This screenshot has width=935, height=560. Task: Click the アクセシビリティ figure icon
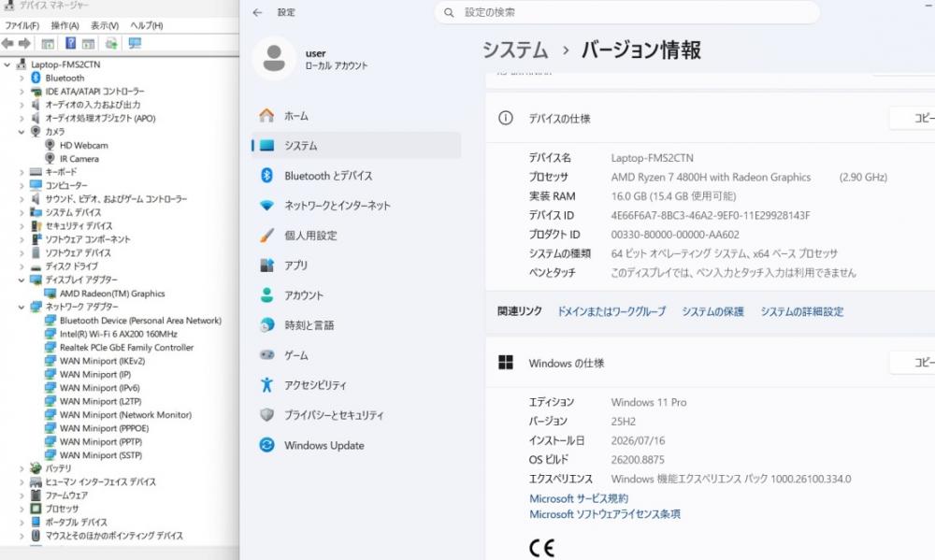(266, 384)
